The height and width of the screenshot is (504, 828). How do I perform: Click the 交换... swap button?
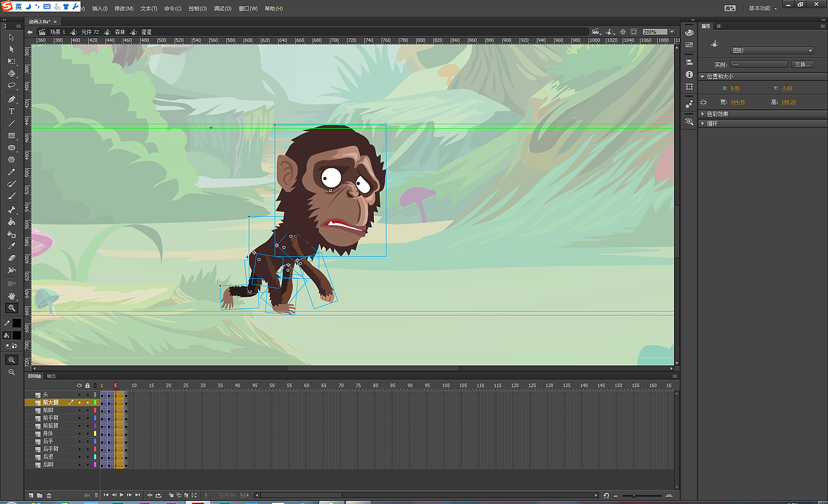(x=802, y=65)
